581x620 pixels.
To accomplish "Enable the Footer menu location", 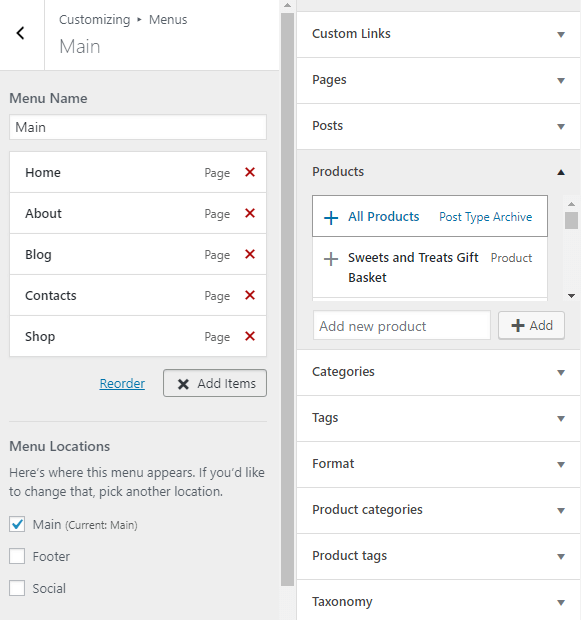I will (x=17, y=556).
